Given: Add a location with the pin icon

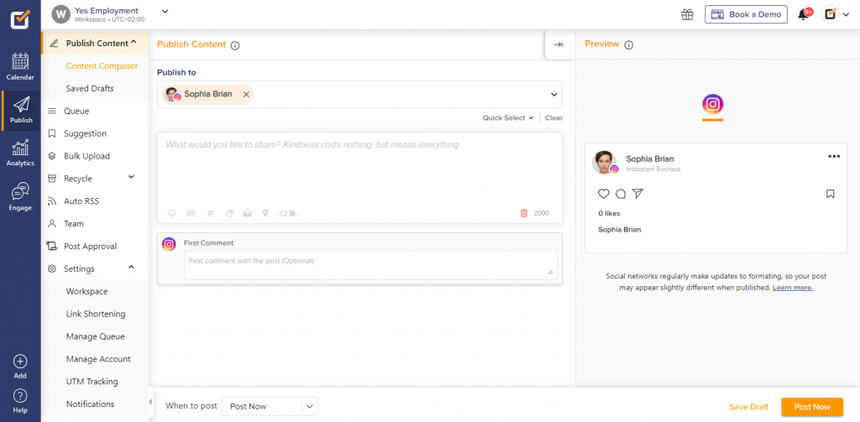Looking at the screenshot, I should (x=265, y=213).
